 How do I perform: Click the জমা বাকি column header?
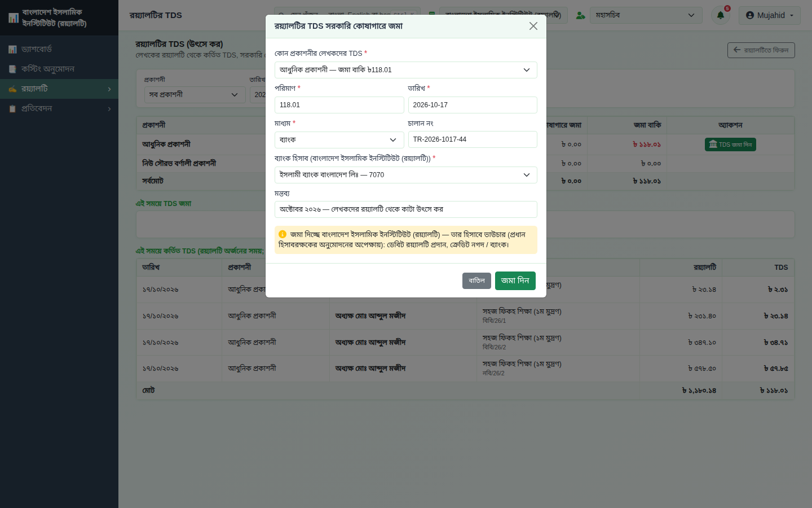click(x=647, y=125)
